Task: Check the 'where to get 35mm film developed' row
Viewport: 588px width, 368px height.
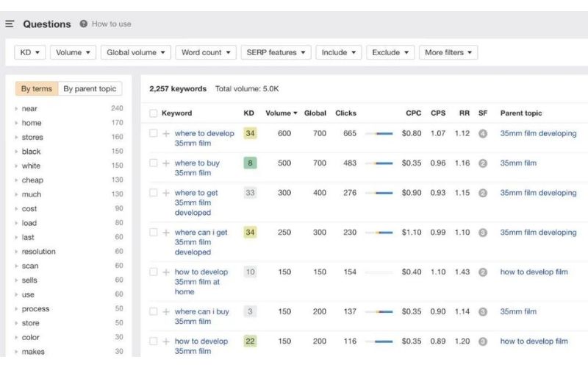Action: click(x=153, y=192)
